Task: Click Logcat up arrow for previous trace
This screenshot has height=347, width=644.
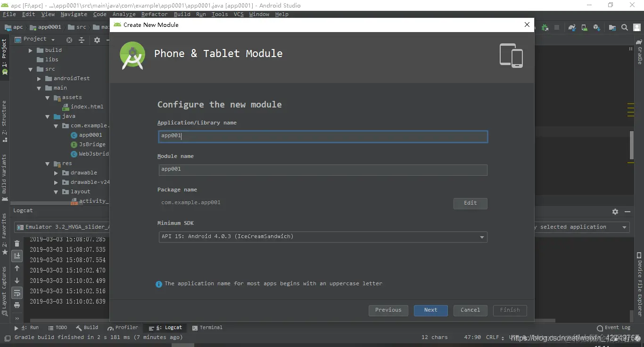Action: [17, 268]
